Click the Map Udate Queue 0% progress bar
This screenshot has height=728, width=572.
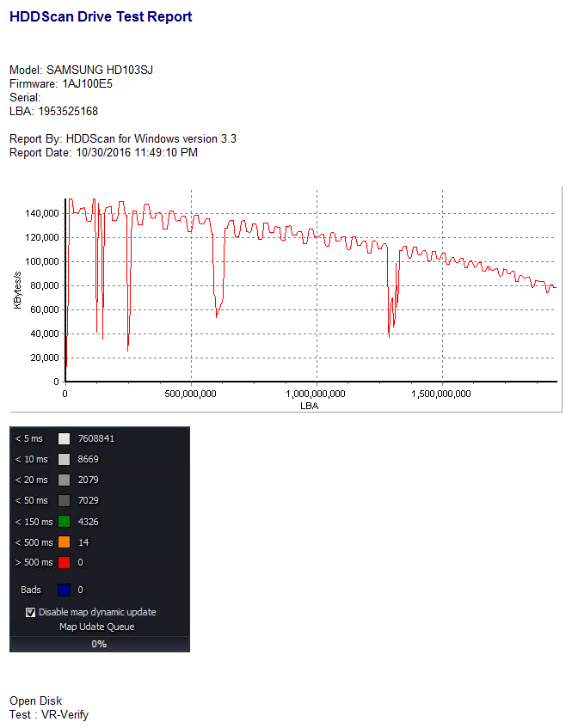[100, 644]
